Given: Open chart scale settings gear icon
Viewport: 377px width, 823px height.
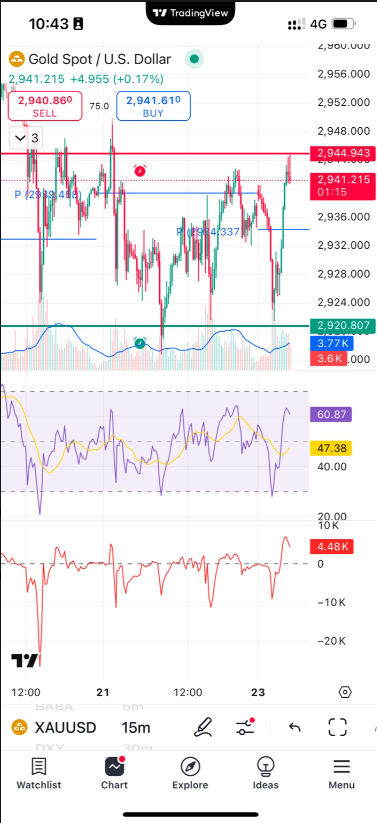Looking at the screenshot, I should click(345, 692).
